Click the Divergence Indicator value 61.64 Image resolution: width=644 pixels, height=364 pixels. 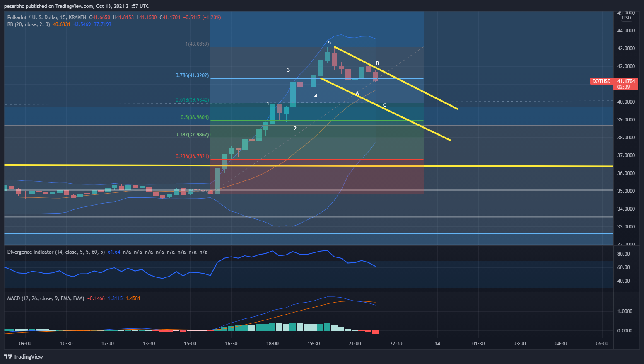(114, 252)
